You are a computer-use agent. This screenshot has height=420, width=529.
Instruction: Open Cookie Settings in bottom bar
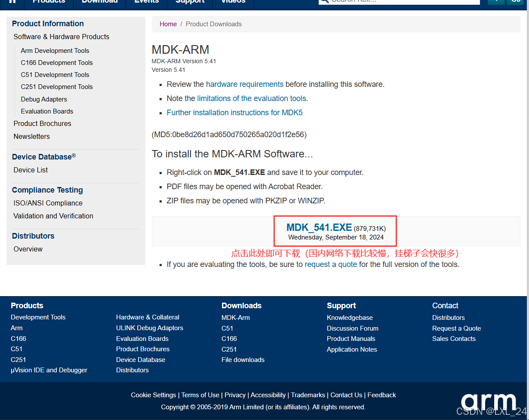(x=154, y=395)
